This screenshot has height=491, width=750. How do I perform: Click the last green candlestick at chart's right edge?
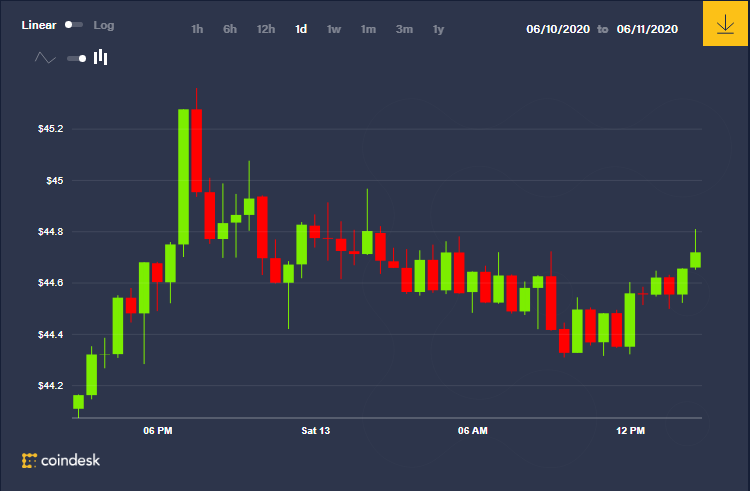click(x=695, y=260)
